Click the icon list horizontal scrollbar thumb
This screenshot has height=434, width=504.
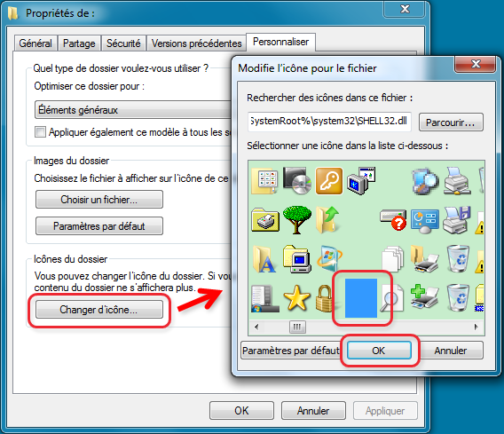point(297,327)
